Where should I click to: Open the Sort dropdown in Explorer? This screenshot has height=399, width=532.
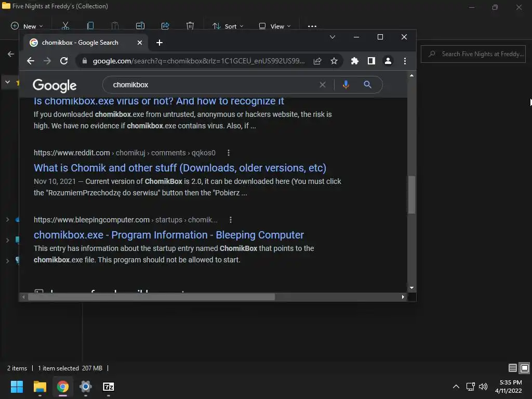click(x=228, y=26)
